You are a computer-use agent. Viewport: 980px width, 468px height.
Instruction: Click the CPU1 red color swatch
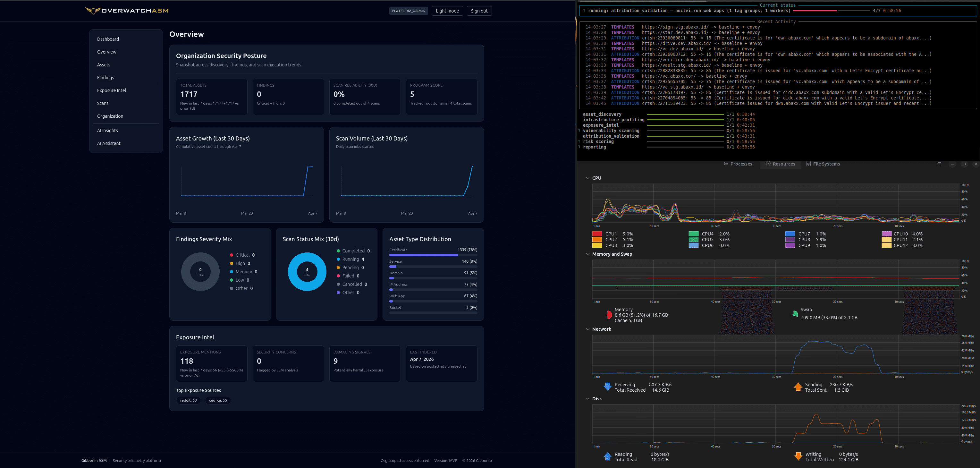pos(597,234)
